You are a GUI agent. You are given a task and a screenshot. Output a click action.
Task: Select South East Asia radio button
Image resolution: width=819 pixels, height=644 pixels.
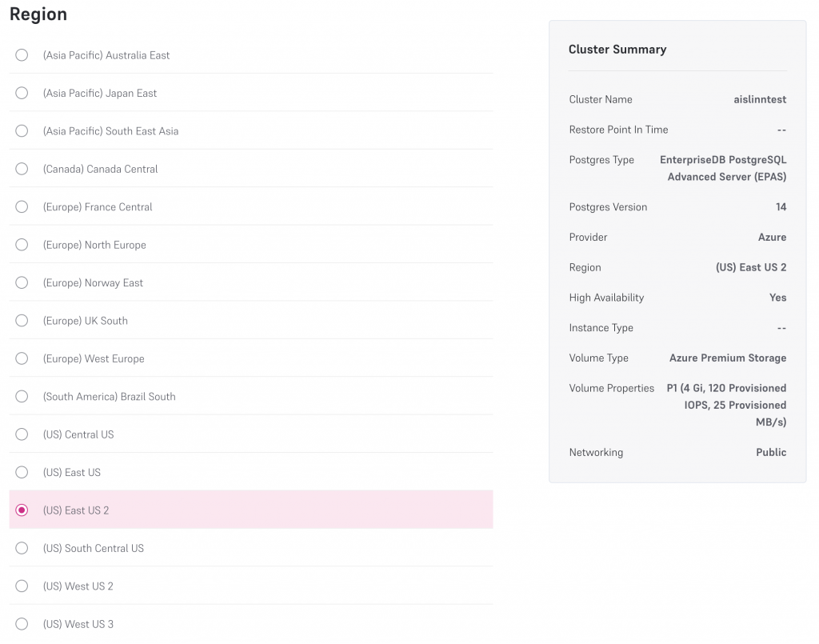tap(22, 131)
